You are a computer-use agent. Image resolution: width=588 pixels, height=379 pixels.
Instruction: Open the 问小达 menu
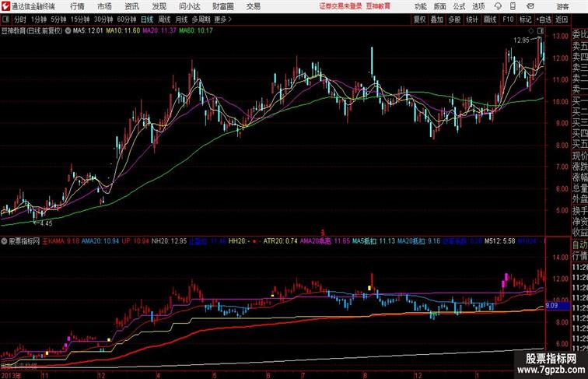pyautogui.click(x=189, y=6)
